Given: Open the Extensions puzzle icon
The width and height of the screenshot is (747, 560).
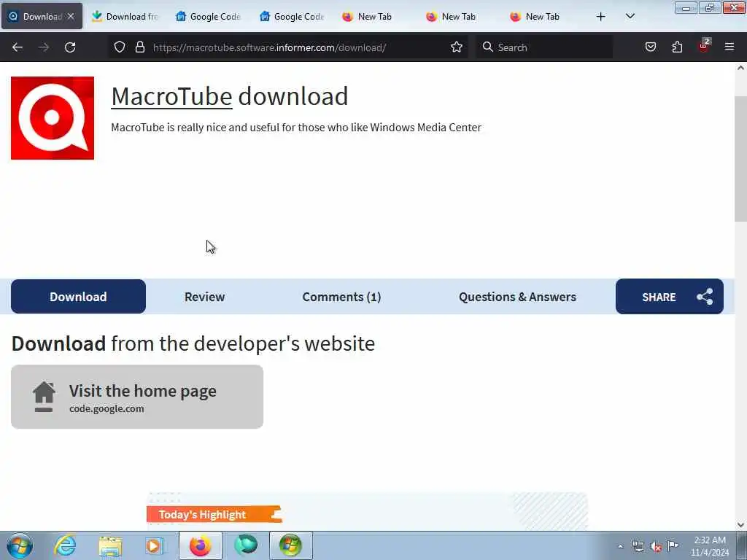Looking at the screenshot, I should click(x=677, y=47).
